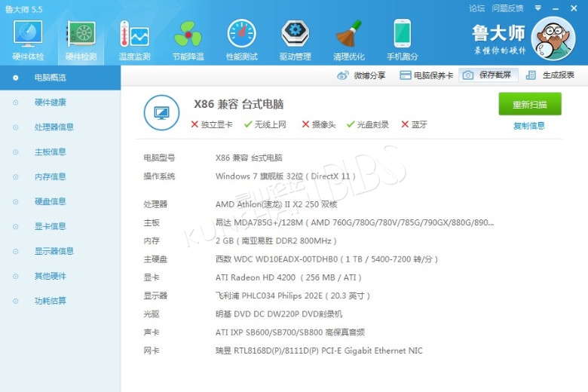Open the 问题反馈 feedback link
588x392 pixels.
[x=508, y=8]
